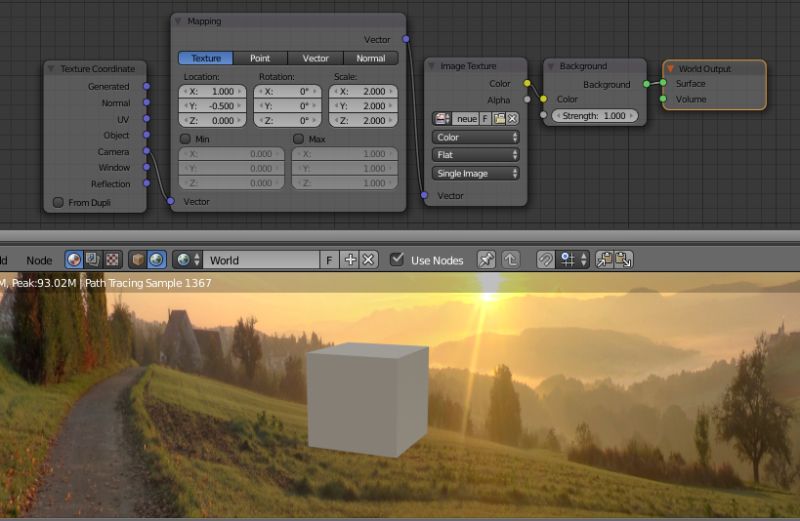Screen dimensions: 800x521
Task: Click the World Output Volume input socket
Action: (663, 98)
